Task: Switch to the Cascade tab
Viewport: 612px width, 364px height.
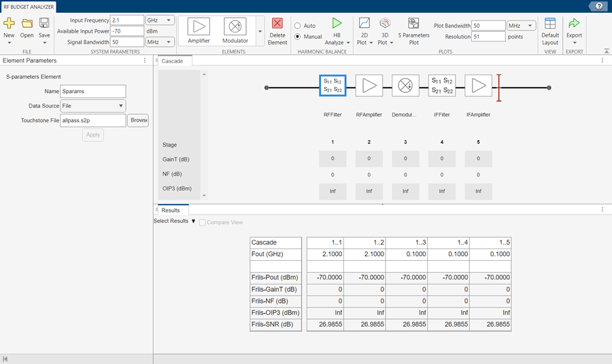Action: [172, 61]
